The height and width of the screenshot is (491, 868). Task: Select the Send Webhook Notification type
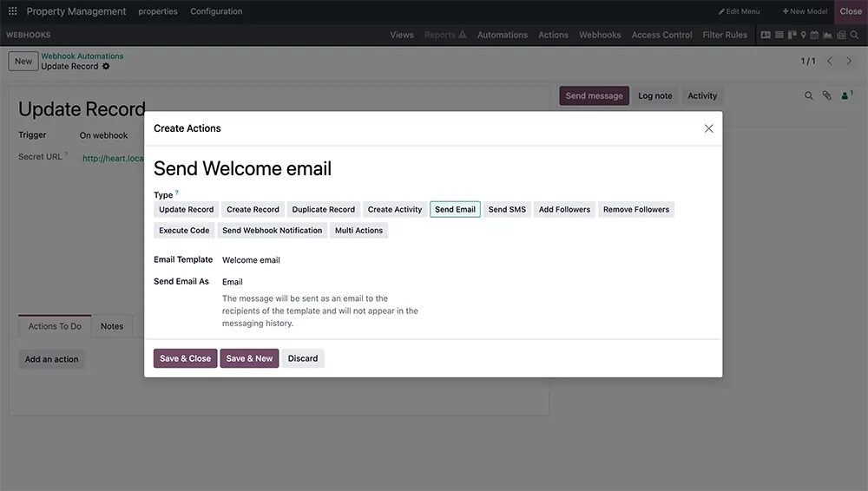coord(272,230)
